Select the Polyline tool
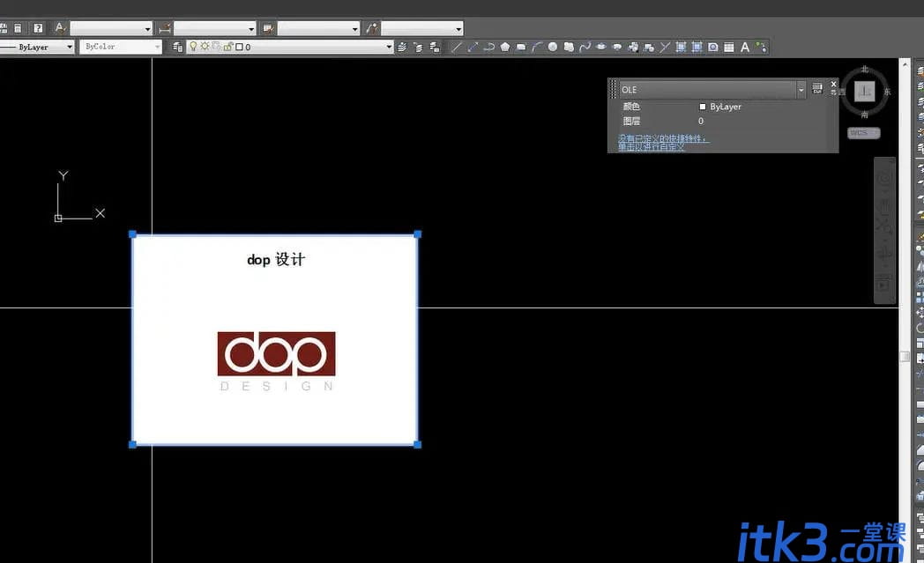Image resolution: width=924 pixels, height=563 pixels. (x=488, y=47)
